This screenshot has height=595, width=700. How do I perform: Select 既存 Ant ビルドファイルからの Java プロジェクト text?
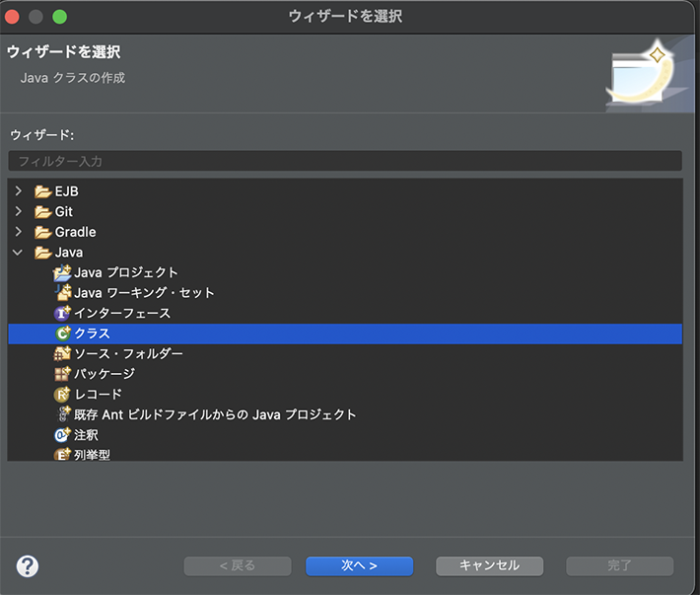pyautogui.click(x=215, y=414)
